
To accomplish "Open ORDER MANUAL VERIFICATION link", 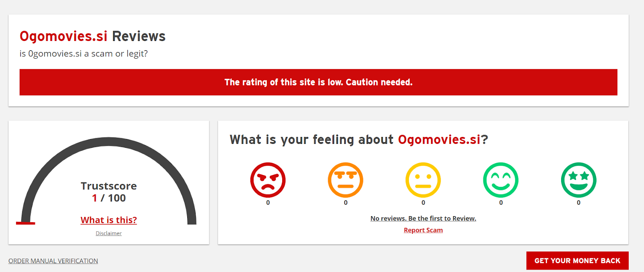I will tap(53, 261).
